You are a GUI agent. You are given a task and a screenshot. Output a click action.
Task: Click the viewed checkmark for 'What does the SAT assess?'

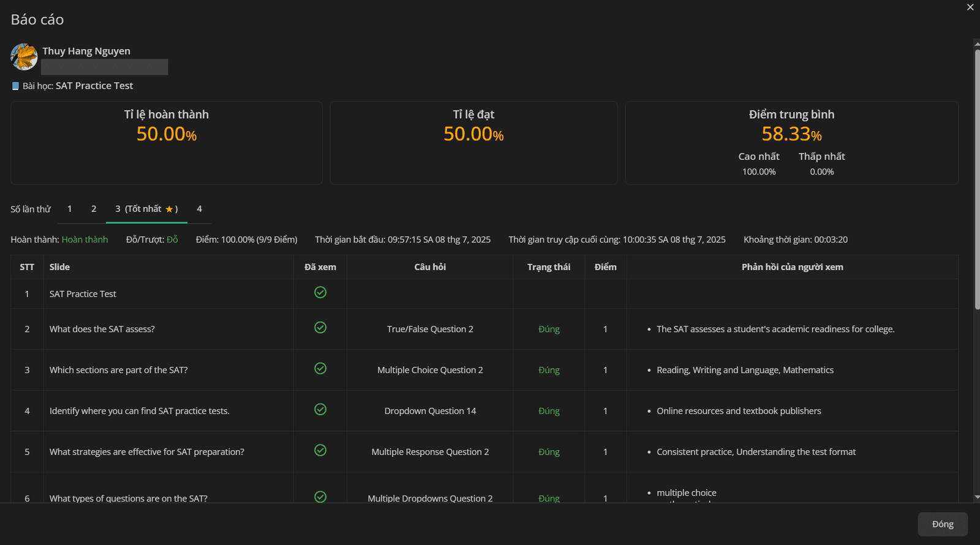pyautogui.click(x=320, y=328)
